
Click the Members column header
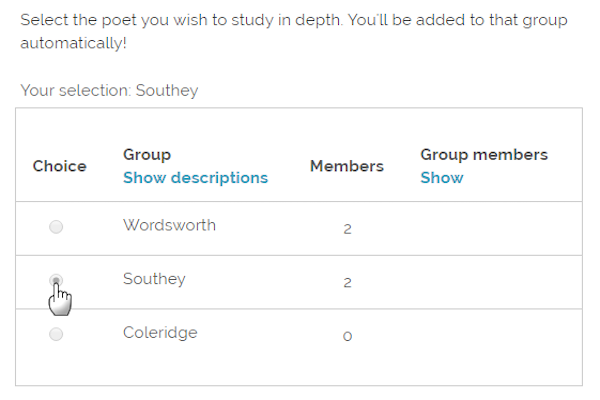[x=347, y=166]
